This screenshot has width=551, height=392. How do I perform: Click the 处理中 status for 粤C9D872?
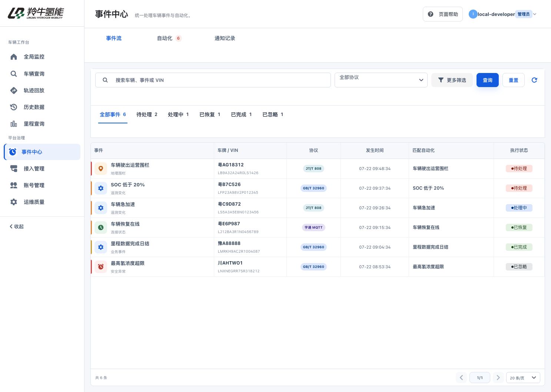(x=519, y=208)
